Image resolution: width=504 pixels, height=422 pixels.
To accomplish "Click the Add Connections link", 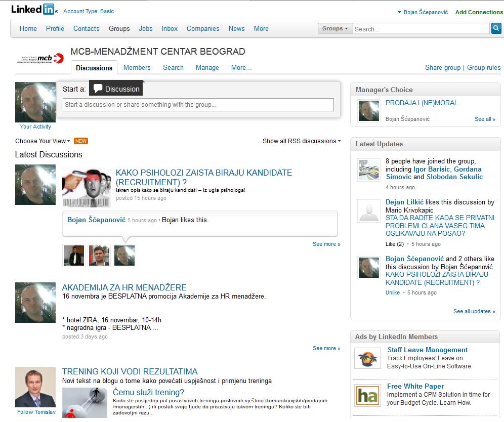I will click(479, 12).
